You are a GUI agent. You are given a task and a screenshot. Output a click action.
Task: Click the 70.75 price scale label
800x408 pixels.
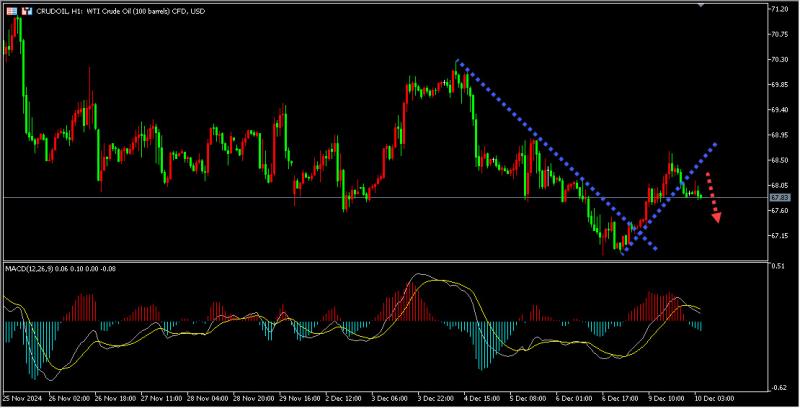(x=780, y=34)
